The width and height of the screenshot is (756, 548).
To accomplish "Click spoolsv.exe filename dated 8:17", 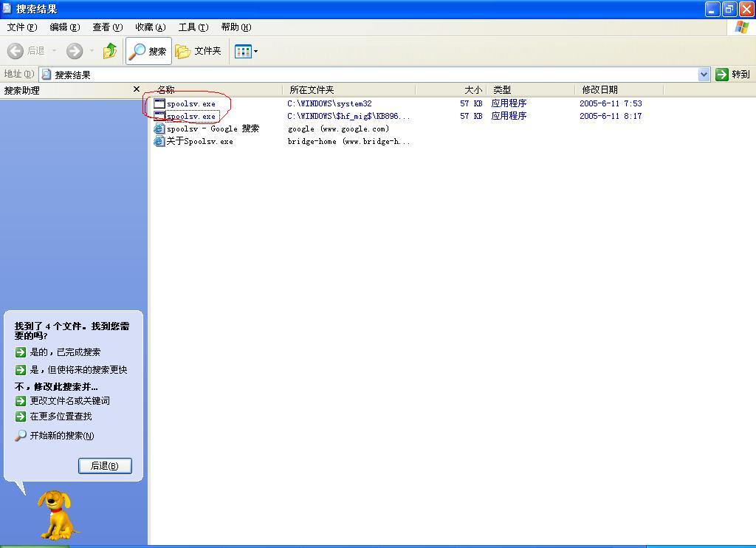I will (191, 116).
